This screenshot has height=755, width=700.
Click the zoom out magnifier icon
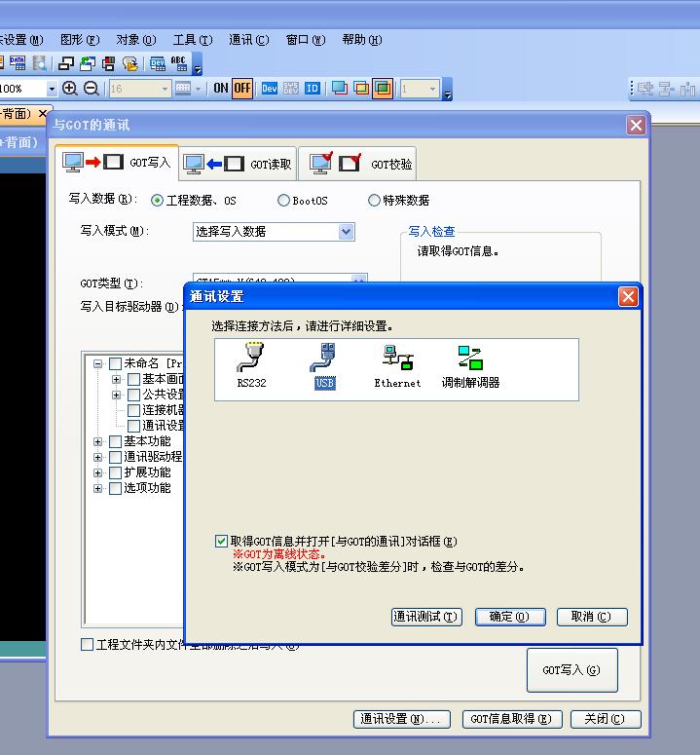pos(91,89)
